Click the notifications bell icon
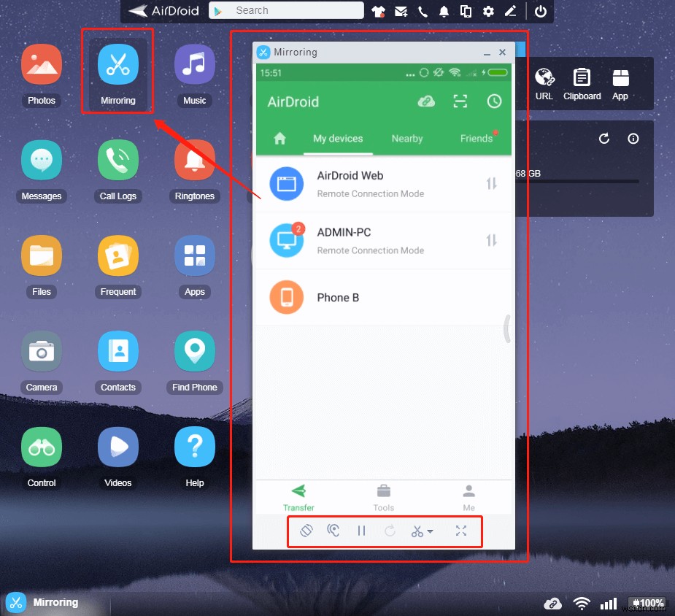 click(x=444, y=11)
